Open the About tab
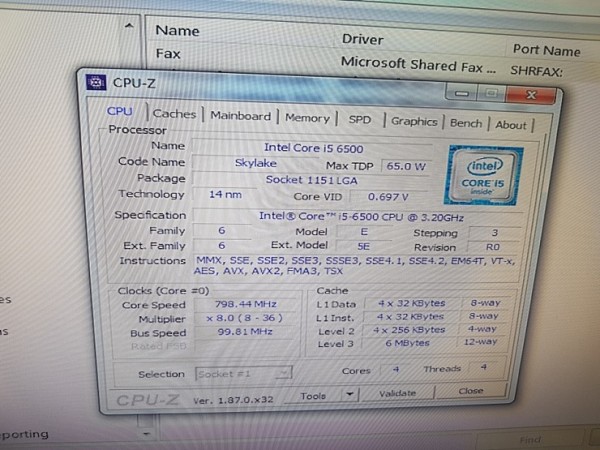 pyautogui.click(x=511, y=125)
